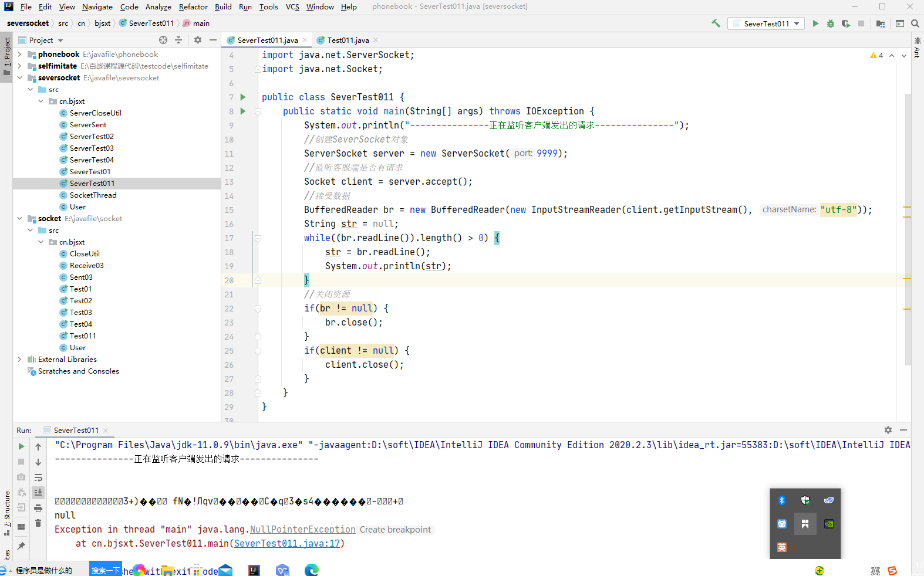924x576 pixels.
Task: Open SeverTest011 run configuration dropdown
Action: 766,23
